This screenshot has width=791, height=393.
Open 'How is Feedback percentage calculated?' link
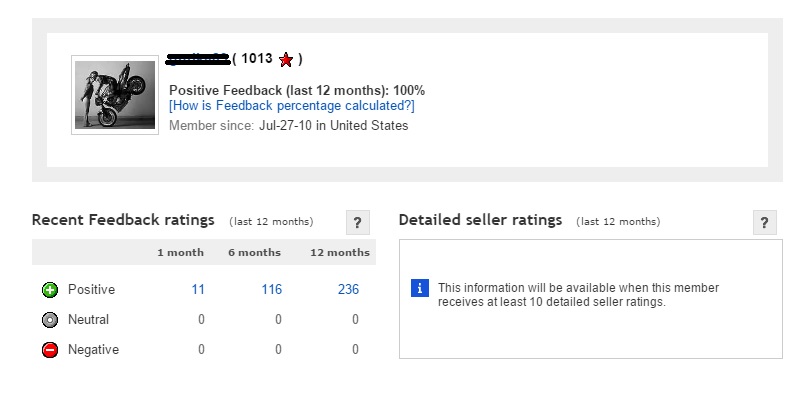tap(292, 106)
